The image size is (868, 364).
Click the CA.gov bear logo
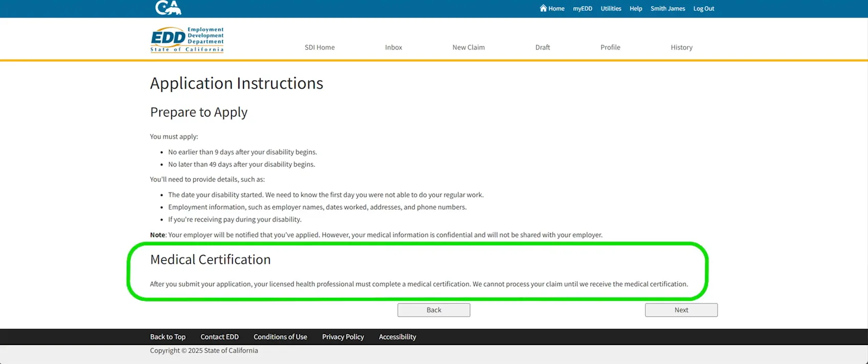point(168,8)
